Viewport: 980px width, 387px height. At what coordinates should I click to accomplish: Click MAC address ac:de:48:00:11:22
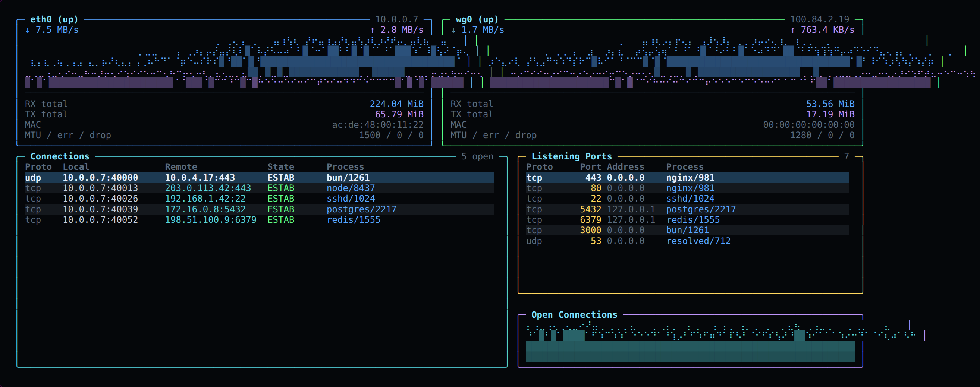point(377,125)
